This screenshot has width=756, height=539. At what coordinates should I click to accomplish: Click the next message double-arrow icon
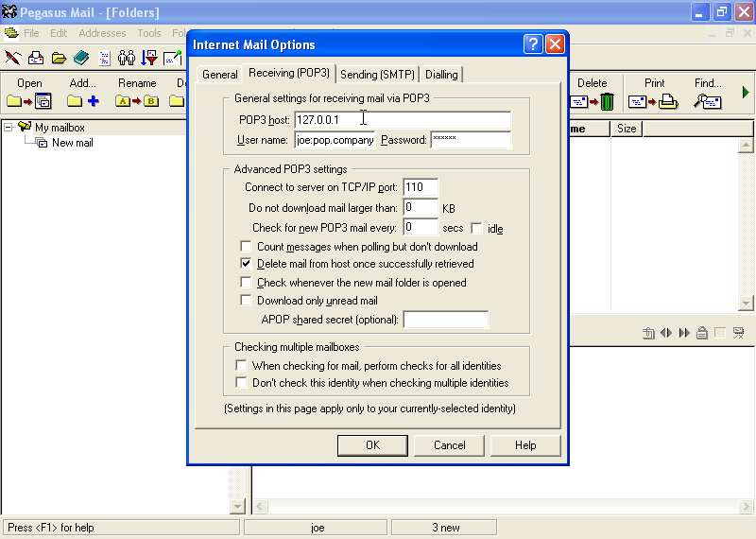[x=684, y=333]
